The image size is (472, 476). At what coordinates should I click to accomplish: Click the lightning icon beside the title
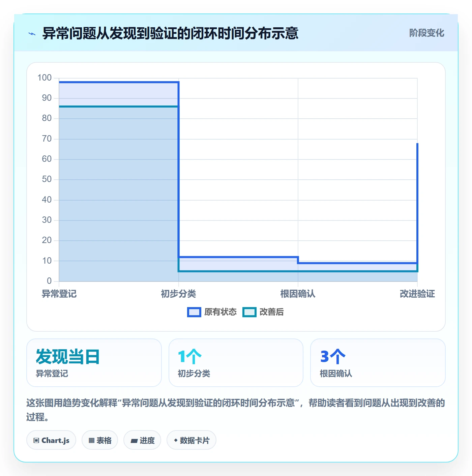[32, 34]
